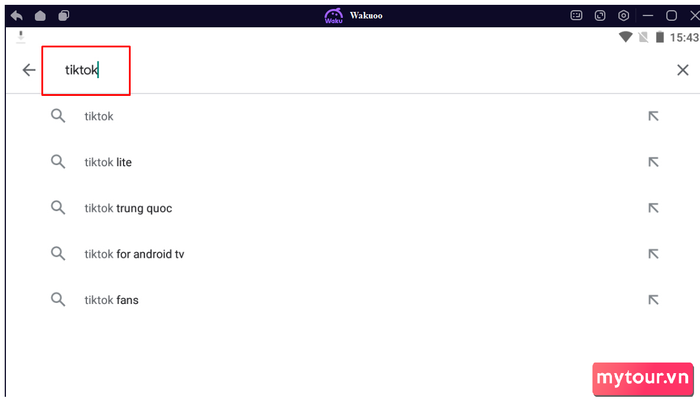Go back from search using left arrow

click(29, 70)
